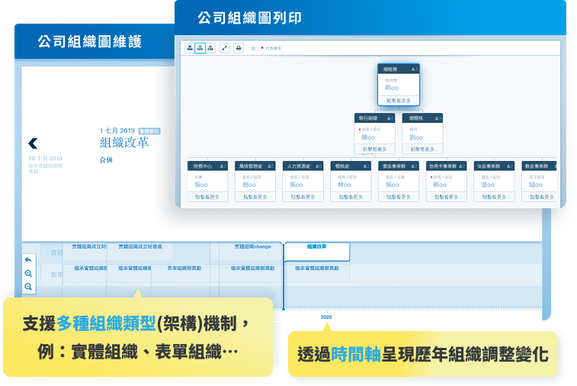Screen dimensions: 577x386
Task: Select the 人力資源處 card header
Action: [303, 166]
